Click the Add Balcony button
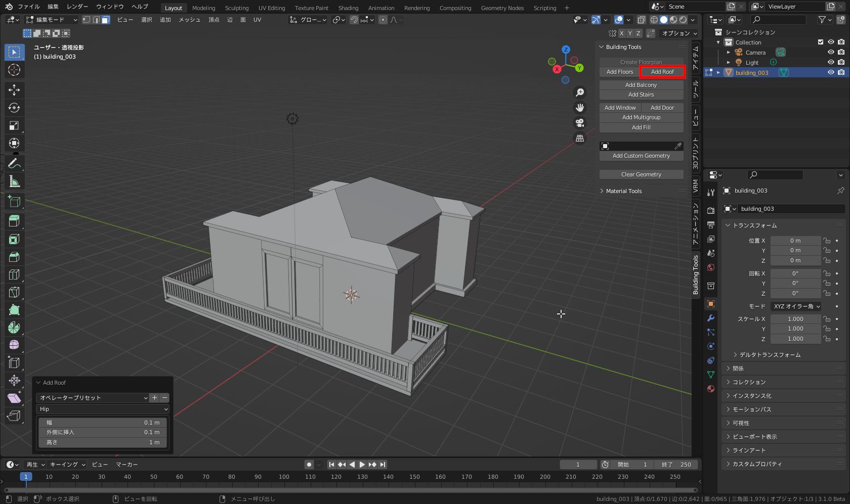The height and width of the screenshot is (504, 850). [x=641, y=84]
